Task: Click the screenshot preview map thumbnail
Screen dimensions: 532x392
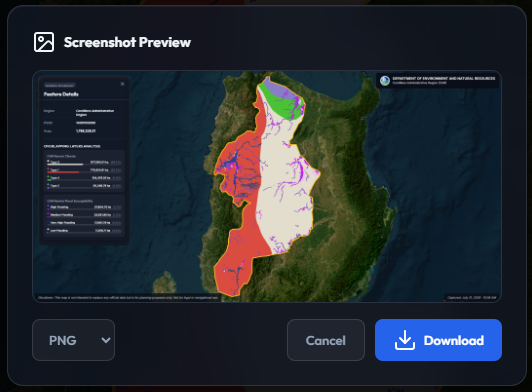Action: (267, 186)
